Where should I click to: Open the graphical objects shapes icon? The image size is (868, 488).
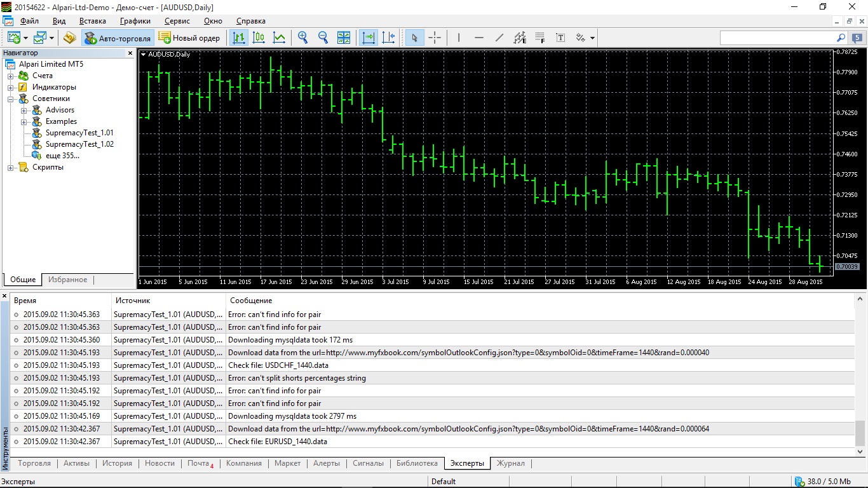click(x=580, y=37)
